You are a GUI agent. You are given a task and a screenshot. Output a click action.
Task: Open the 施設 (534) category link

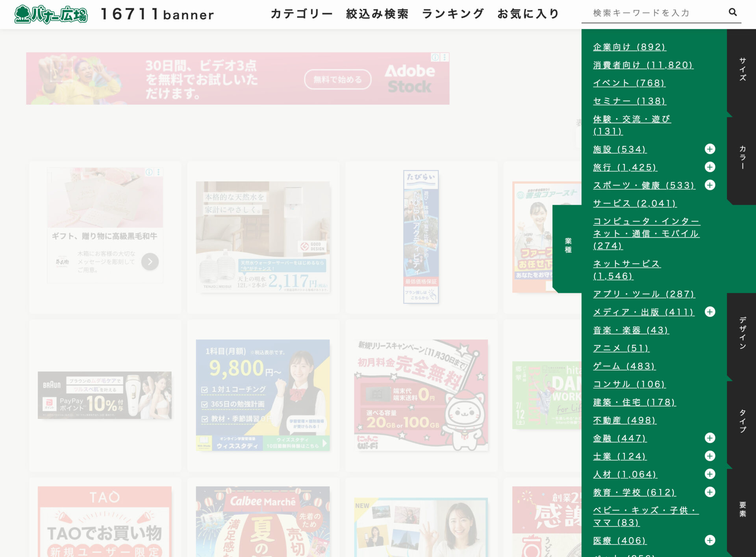tap(620, 149)
